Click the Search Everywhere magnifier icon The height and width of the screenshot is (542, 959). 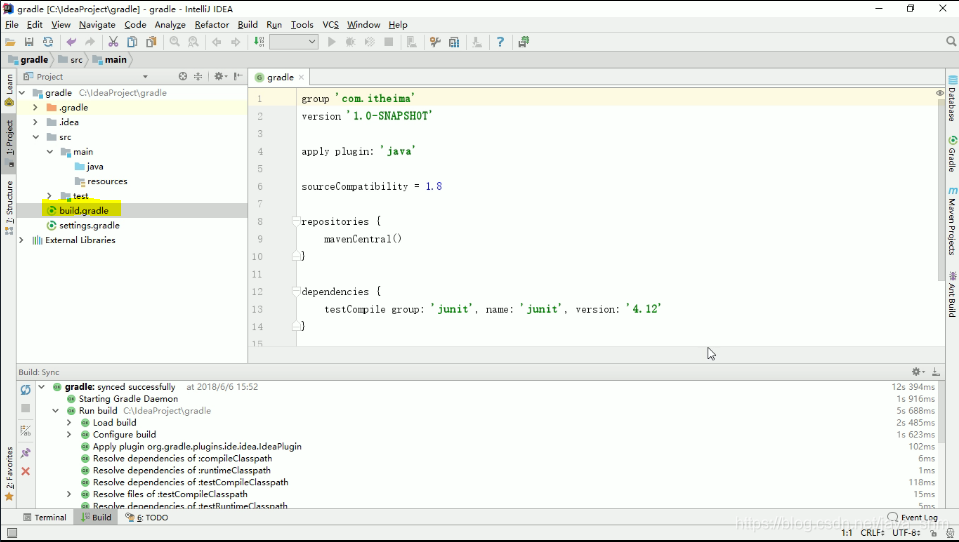pos(950,42)
